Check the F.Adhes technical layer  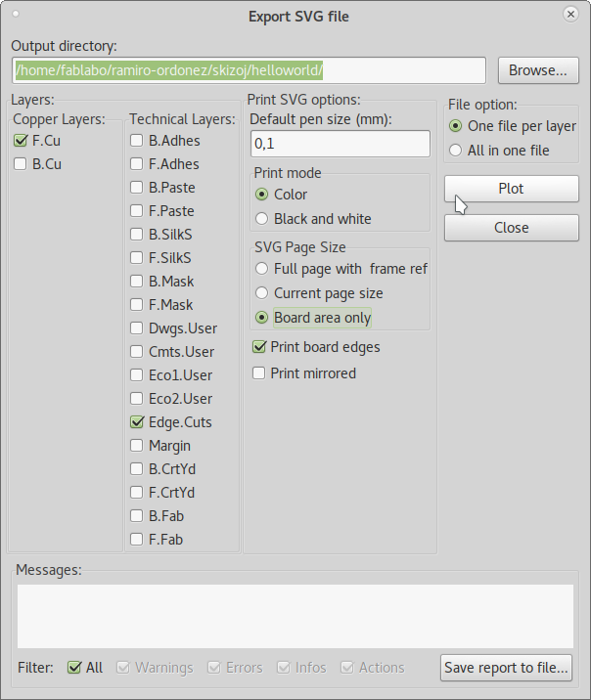point(136,164)
